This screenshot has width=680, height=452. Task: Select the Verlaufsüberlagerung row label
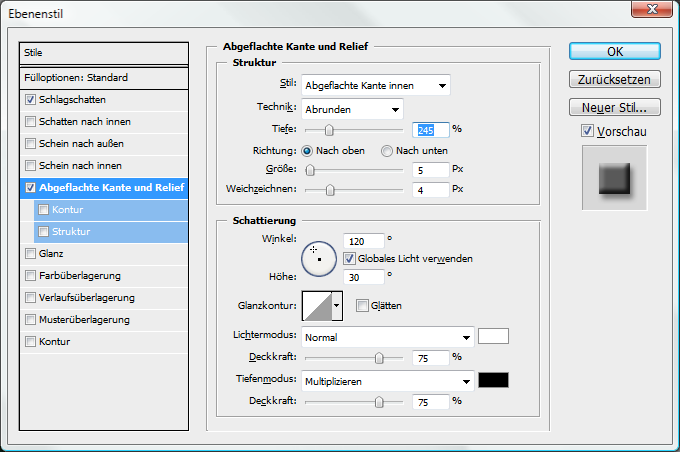[87, 298]
